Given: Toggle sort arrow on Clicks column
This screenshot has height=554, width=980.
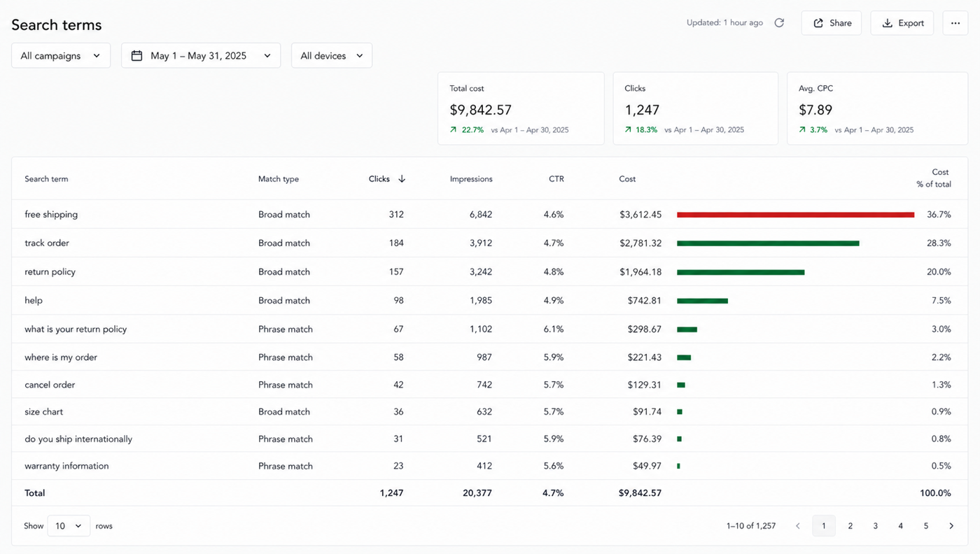Looking at the screenshot, I should (402, 179).
